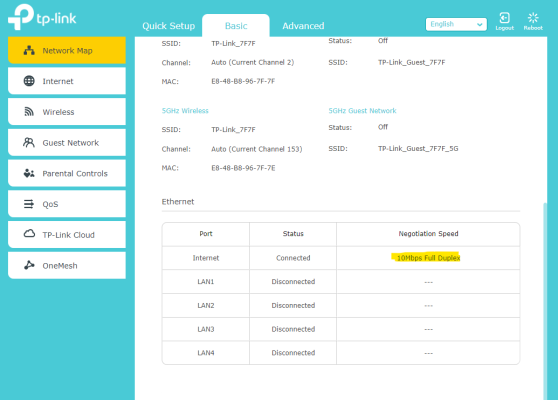
Task: Click the LAN2 port cell
Action: pyautogui.click(x=206, y=305)
